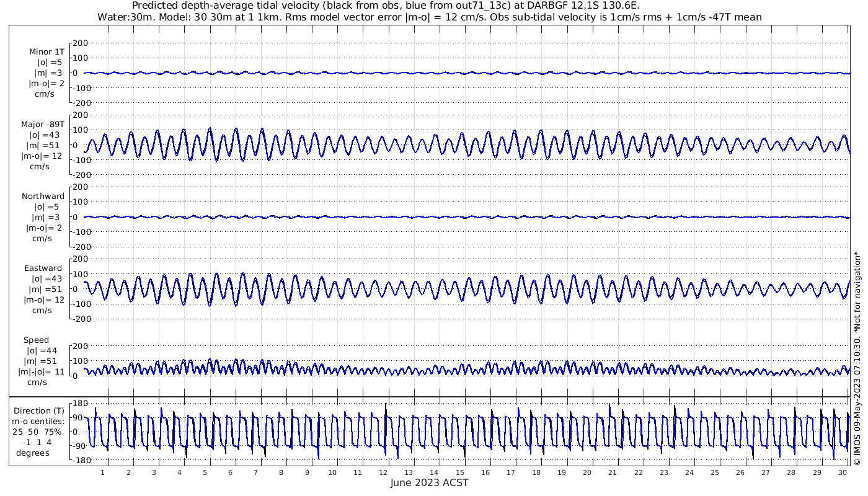
Task: Select the Direction (T) panel label
Action: point(39,410)
